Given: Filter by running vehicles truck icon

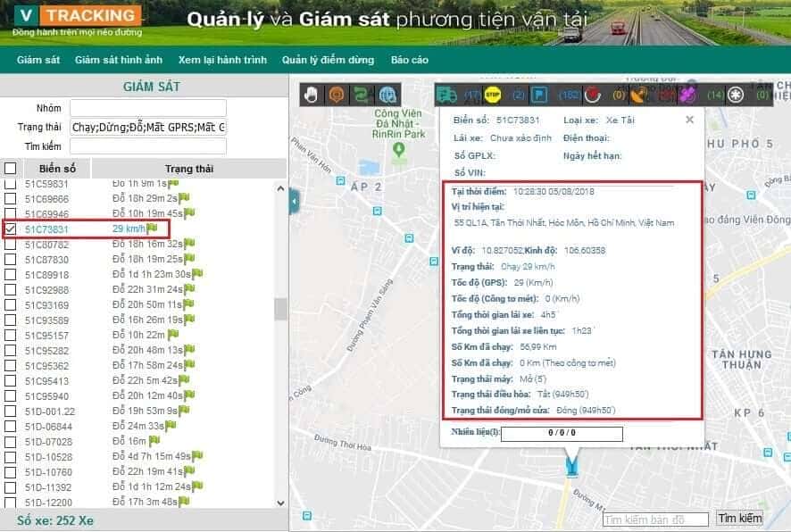Looking at the screenshot, I should [x=447, y=95].
